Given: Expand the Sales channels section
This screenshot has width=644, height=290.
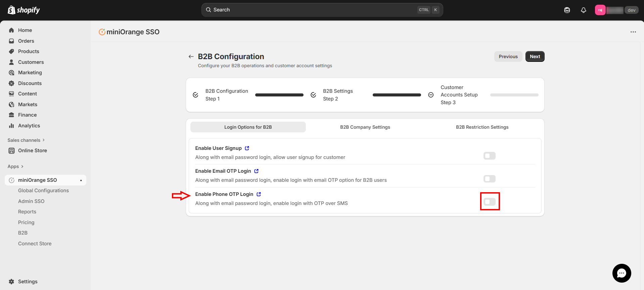Looking at the screenshot, I should pyautogui.click(x=26, y=140).
